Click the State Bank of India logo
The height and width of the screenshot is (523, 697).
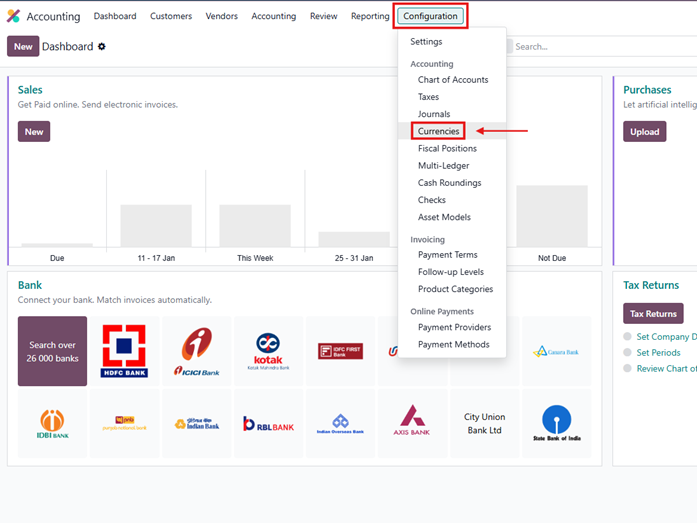pos(556,423)
